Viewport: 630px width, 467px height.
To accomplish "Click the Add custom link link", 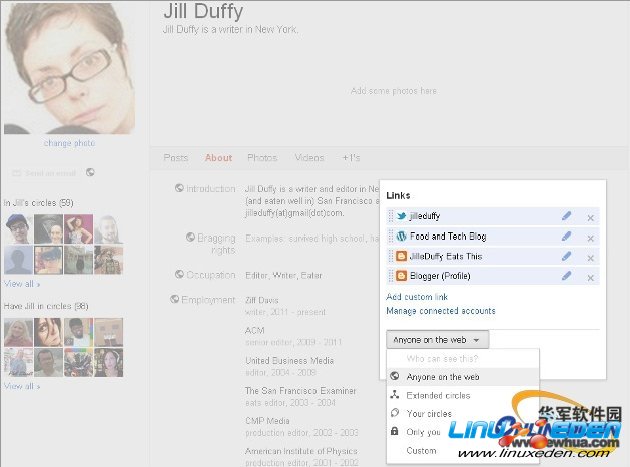I will (417, 297).
